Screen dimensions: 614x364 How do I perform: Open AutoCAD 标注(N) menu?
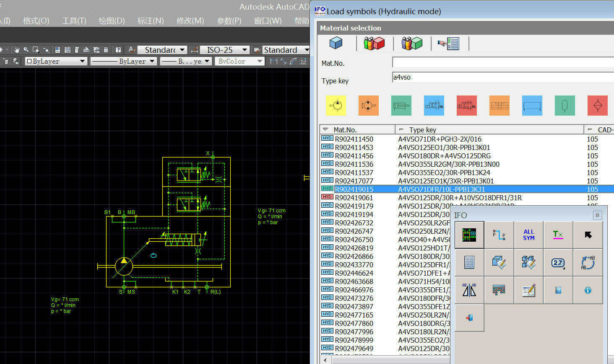(151, 21)
